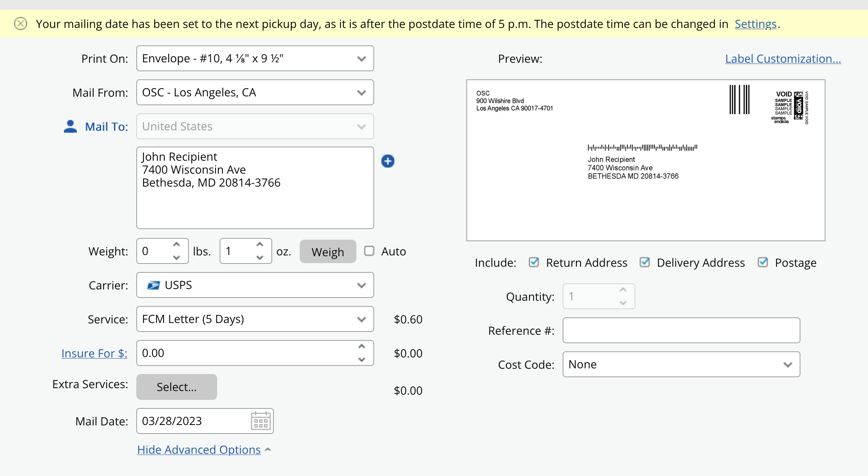Click the Settings link in notification bar
The width and height of the screenshot is (868, 476).
coord(755,23)
